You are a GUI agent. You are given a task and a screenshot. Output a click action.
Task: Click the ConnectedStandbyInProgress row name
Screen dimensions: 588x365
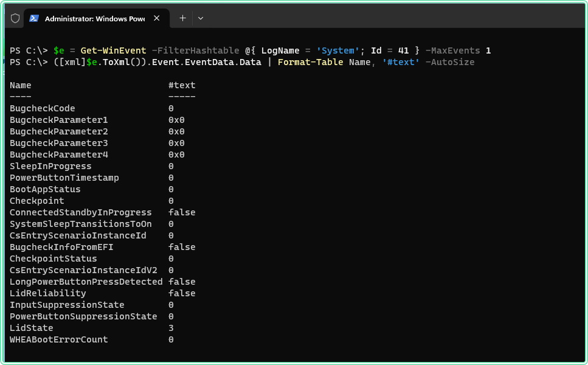coord(81,212)
